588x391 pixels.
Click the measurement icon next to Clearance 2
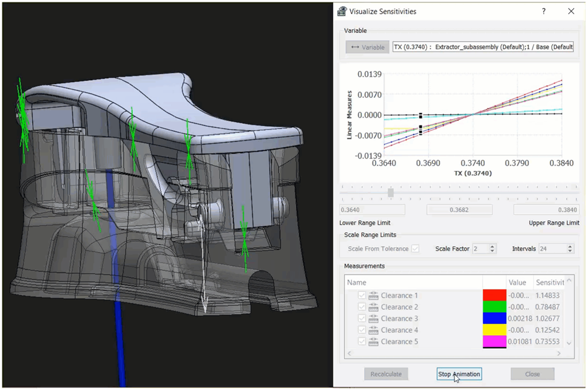click(373, 307)
